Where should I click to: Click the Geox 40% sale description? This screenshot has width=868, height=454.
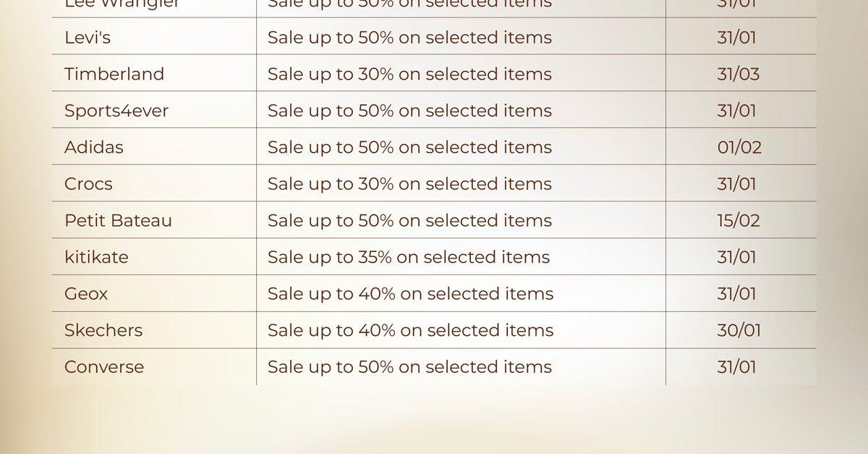[x=410, y=293]
